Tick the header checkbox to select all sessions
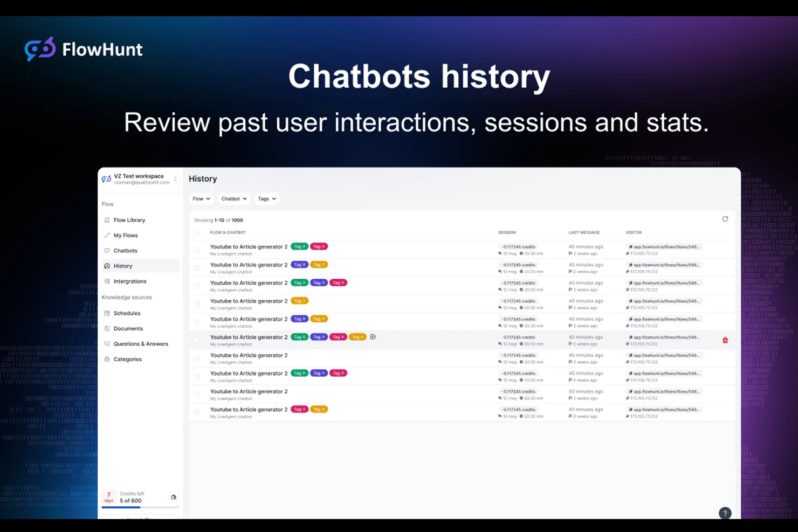 pyautogui.click(x=197, y=232)
